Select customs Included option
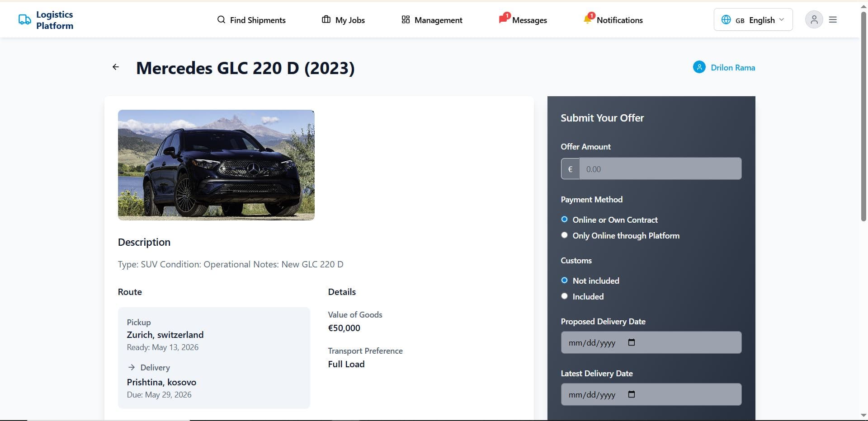The height and width of the screenshot is (421, 868). [564, 296]
